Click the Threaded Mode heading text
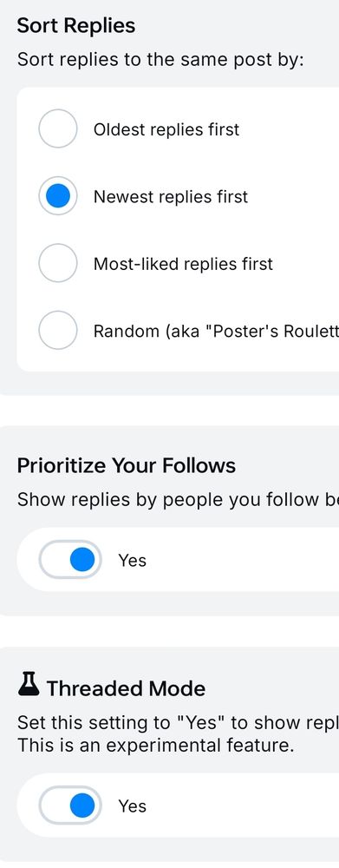 click(x=126, y=688)
